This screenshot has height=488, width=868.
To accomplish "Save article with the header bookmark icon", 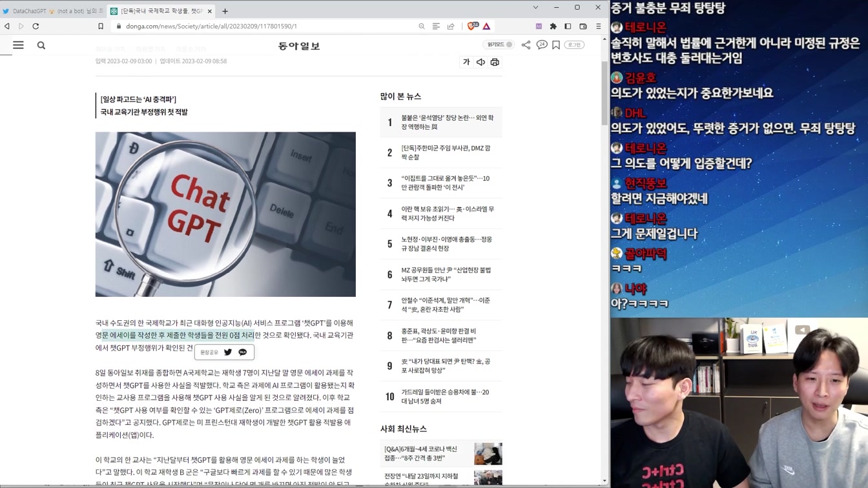I will click(556, 45).
